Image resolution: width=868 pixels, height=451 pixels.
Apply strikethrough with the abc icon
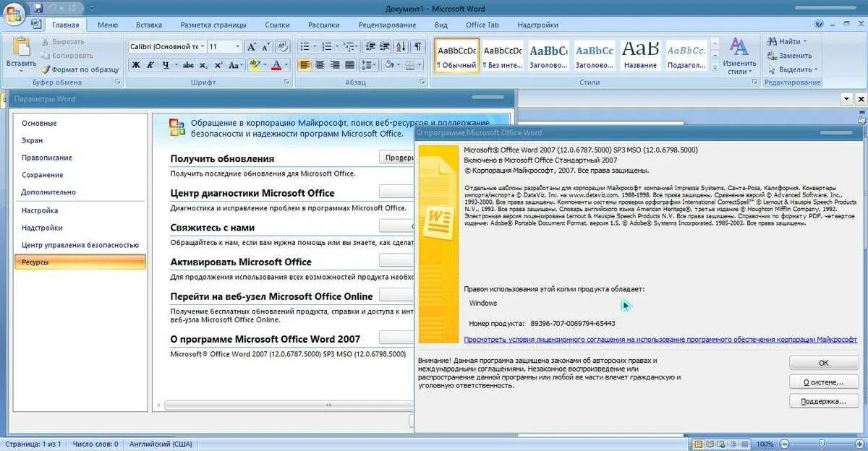tap(188, 65)
